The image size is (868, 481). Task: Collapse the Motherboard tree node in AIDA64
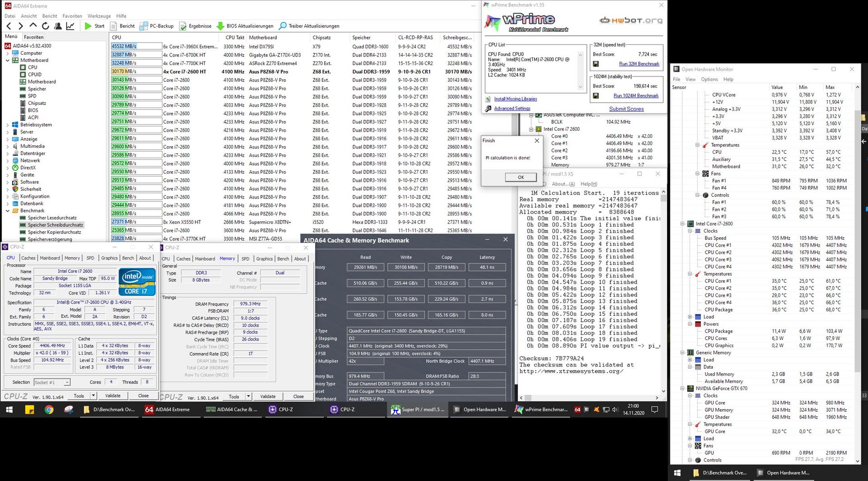[7, 60]
